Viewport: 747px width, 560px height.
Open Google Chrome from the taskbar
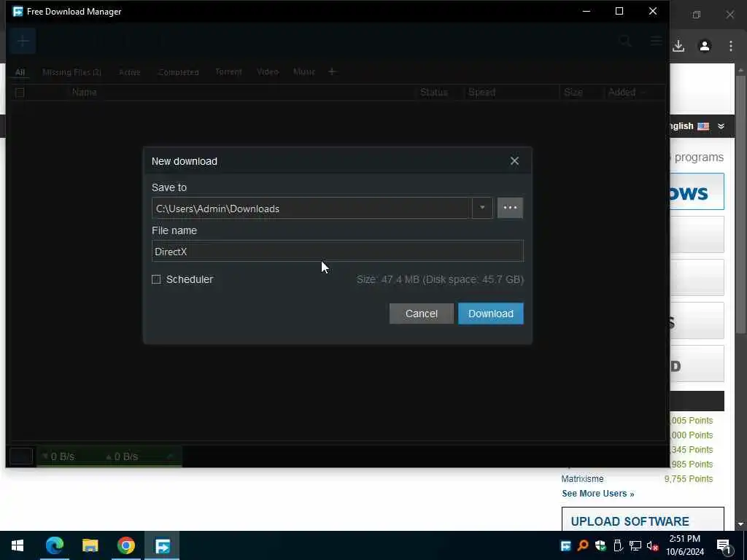tap(125, 545)
